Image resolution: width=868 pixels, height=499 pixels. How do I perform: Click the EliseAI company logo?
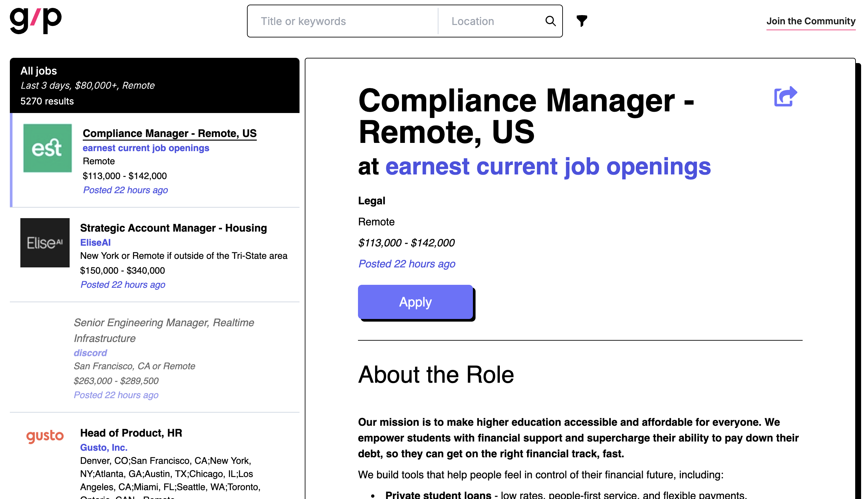click(45, 243)
